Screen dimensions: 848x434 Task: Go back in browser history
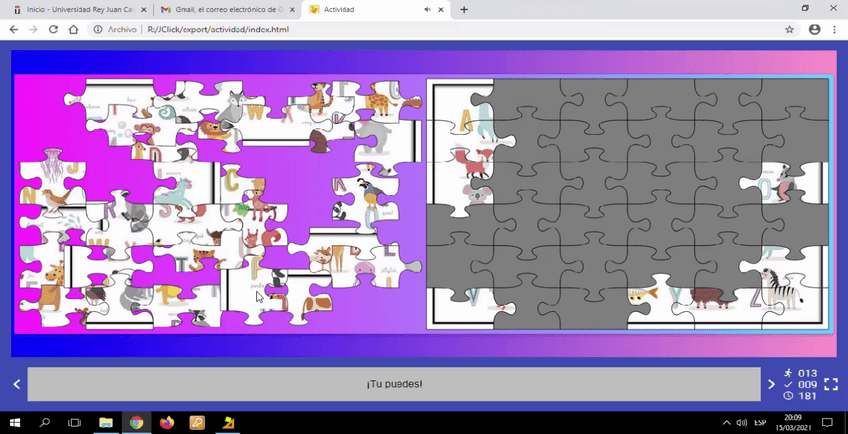(14, 29)
